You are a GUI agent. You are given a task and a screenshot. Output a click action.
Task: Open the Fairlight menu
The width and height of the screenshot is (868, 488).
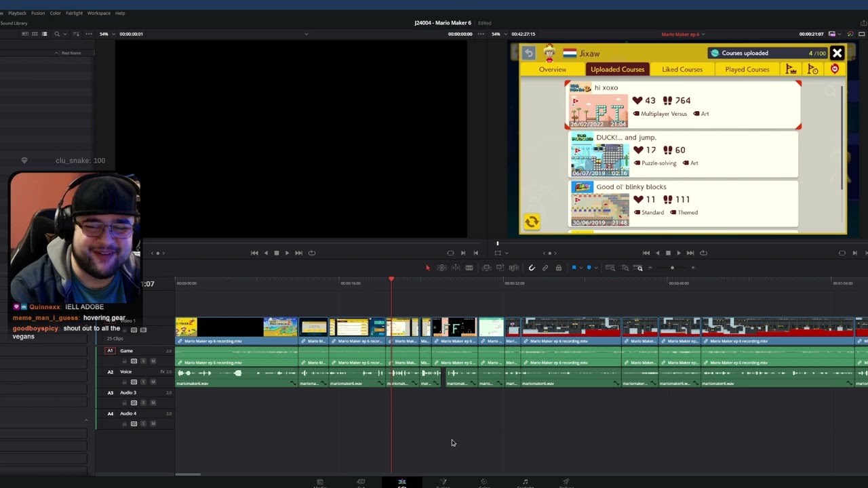(x=74, y=13)
